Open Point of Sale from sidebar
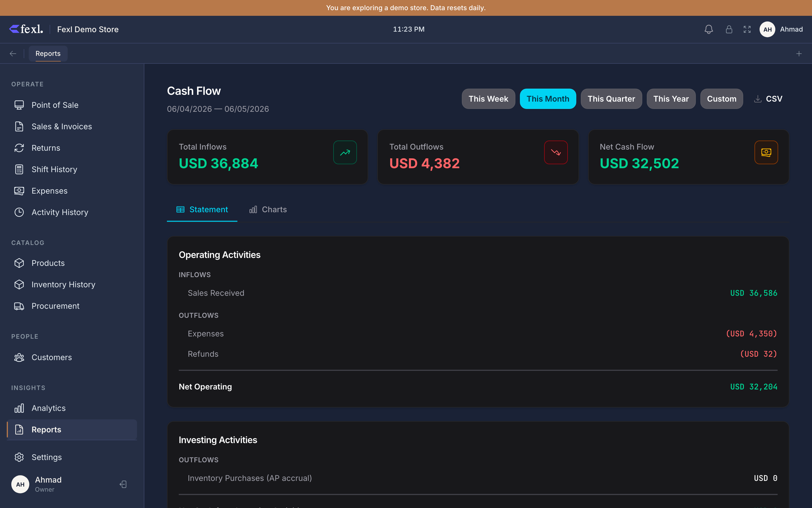The image size is (812, 508). (x=72, y=105)
